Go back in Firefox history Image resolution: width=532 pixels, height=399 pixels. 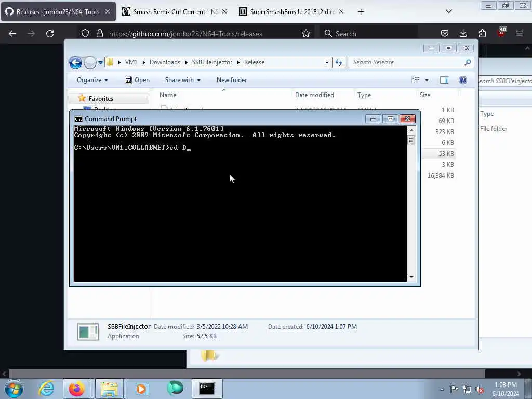(x=12, y=34)
